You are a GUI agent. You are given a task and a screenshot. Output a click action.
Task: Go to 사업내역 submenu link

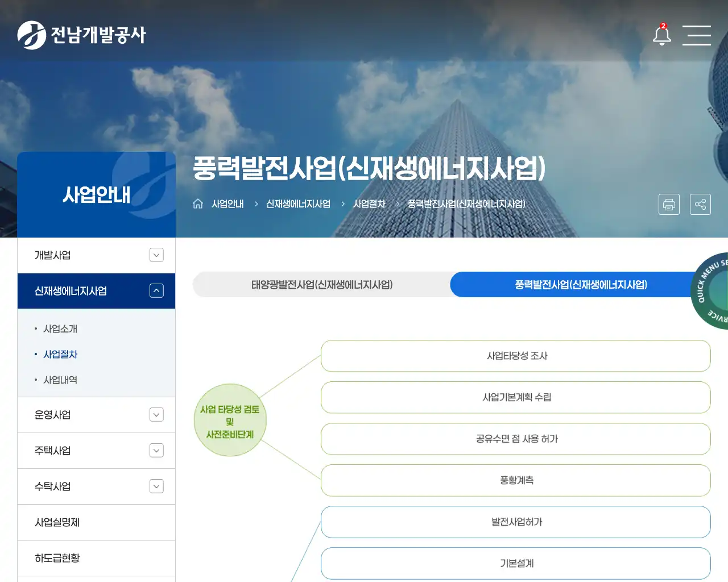coord(60,380)
